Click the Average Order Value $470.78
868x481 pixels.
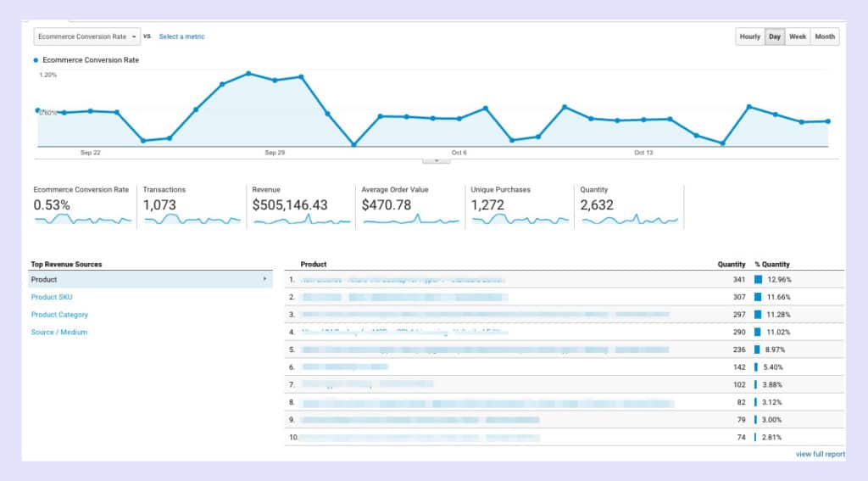[387, 205]
